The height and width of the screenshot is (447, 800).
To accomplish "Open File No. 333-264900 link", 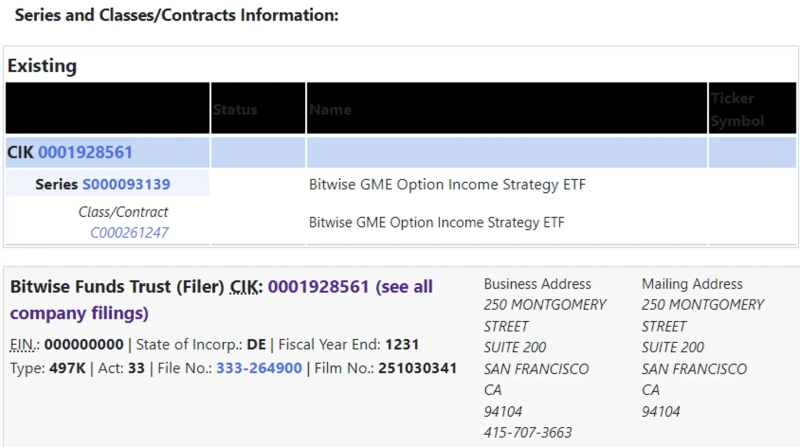I will (x=260, y=369).
